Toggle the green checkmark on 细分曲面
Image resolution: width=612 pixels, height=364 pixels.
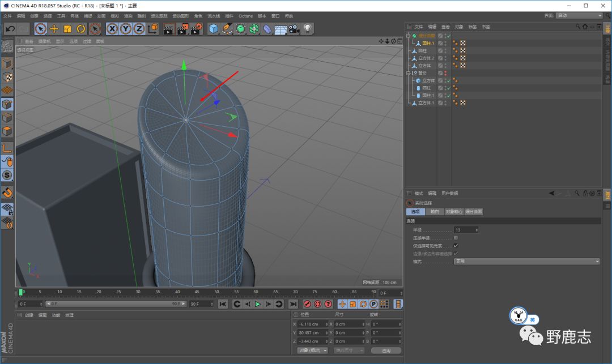448,36
